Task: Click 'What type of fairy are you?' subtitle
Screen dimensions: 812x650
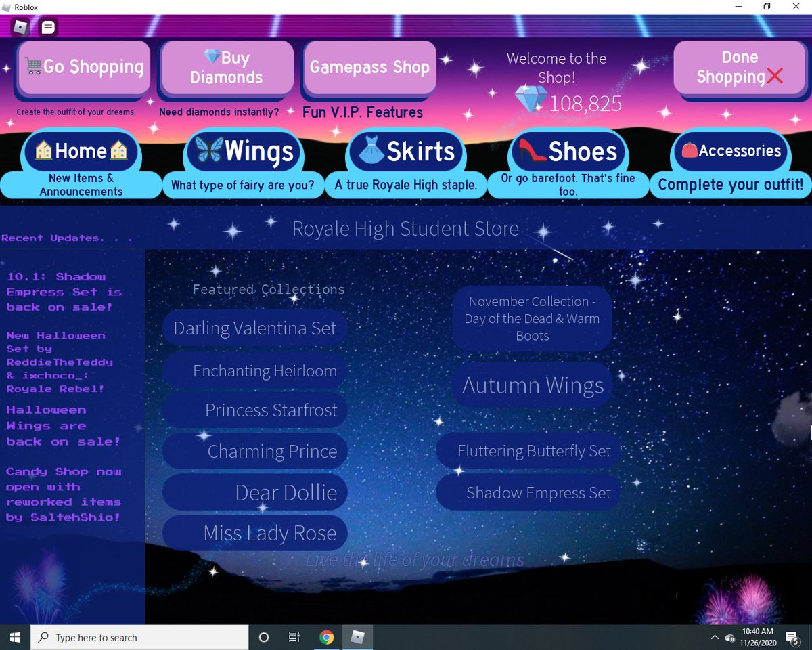Action: click(x=243, y=185)
